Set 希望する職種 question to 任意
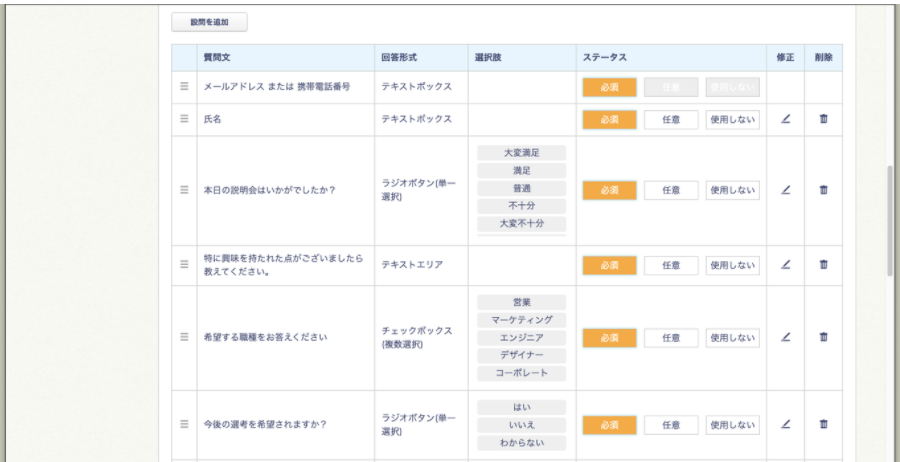The height and width of the screenshot is (462, 900). [670, 338]
